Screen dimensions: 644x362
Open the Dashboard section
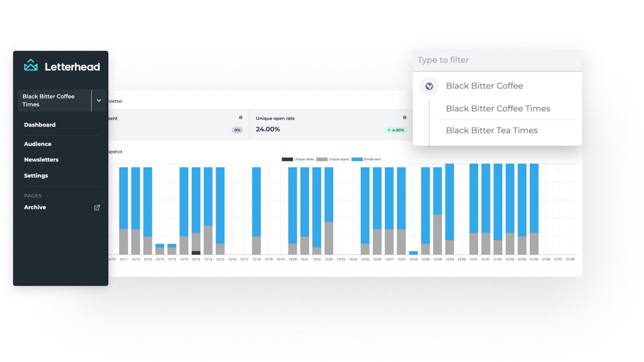click(40, 124)
